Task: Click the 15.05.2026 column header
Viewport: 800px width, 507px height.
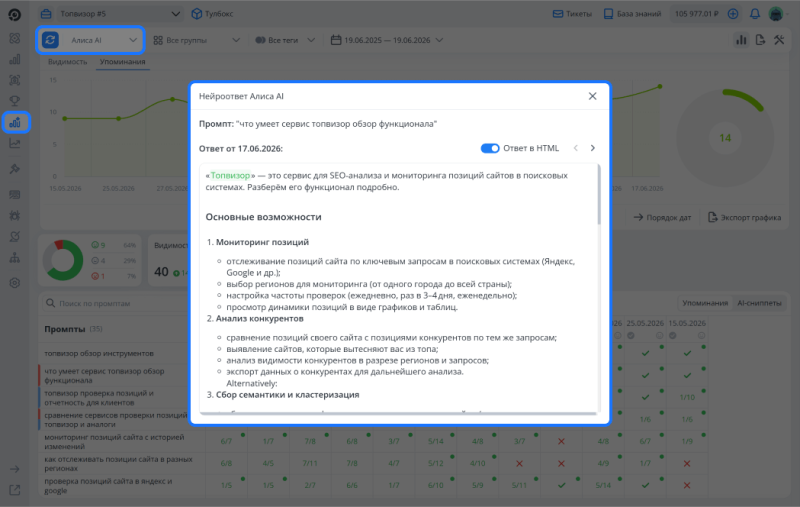Action: pyautogui.click(x=687, y=323)
